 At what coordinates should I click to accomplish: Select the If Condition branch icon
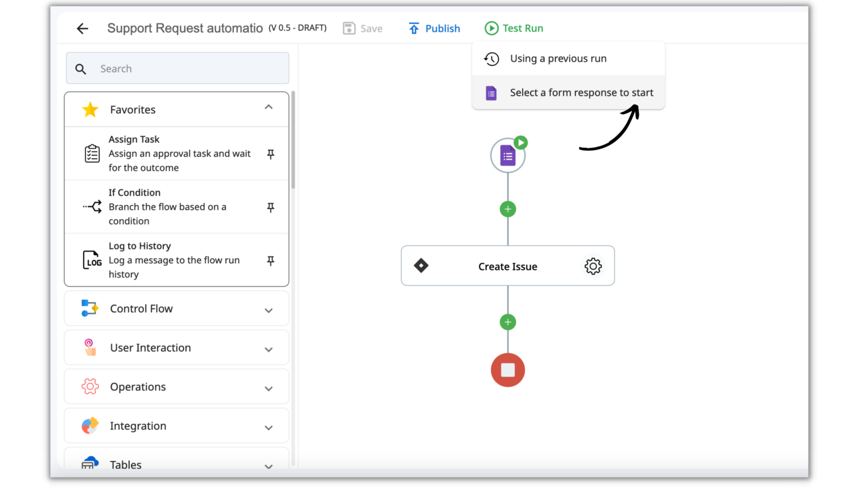pos(92,206)
